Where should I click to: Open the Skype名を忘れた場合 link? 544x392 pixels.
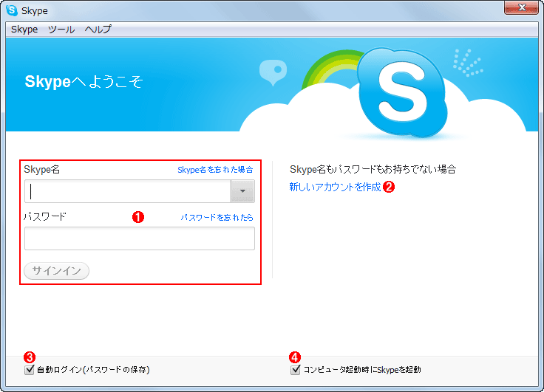[215, 170]
